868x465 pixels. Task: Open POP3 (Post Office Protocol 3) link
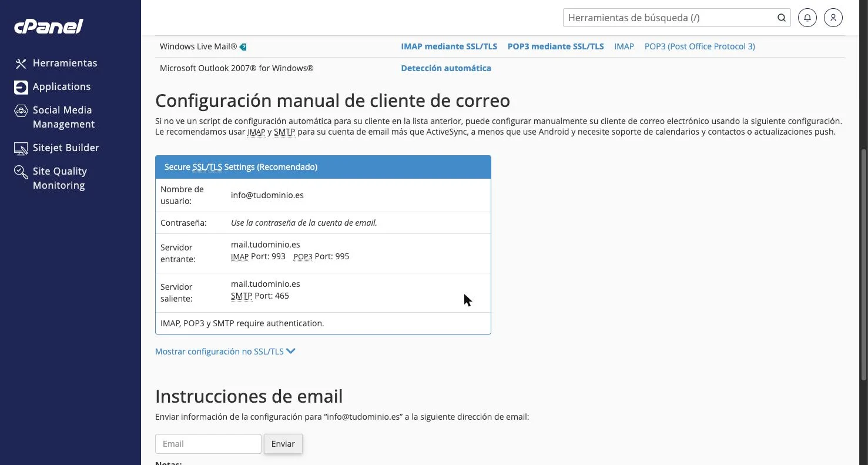click(x=700, y=46)
